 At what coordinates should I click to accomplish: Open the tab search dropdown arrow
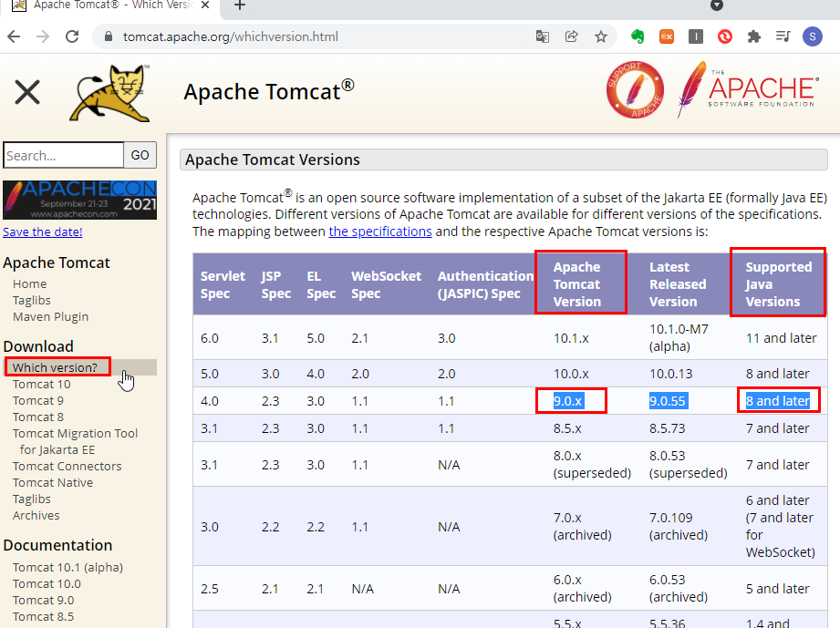click(717, 5)
